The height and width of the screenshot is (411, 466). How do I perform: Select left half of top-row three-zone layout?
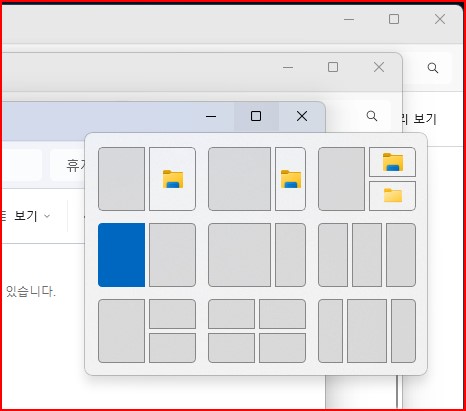[x=341, y=179]
